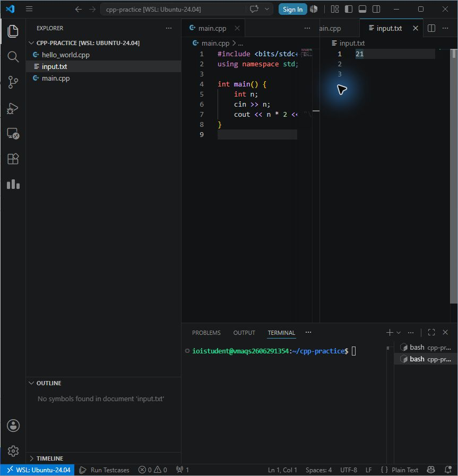Screen dimensions: 458x476
Task: Open Customize Layout in title bar
Action: pyautogui.click(x=335, y=9)
